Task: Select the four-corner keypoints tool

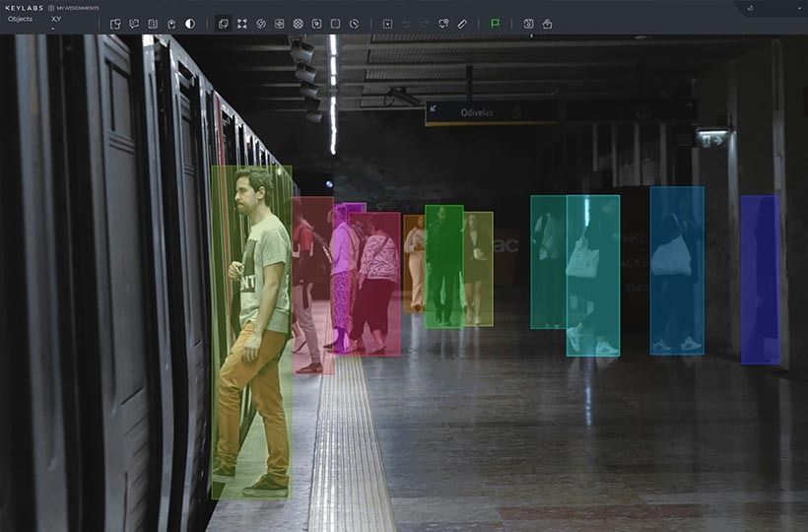Action: tap(242, 24)
